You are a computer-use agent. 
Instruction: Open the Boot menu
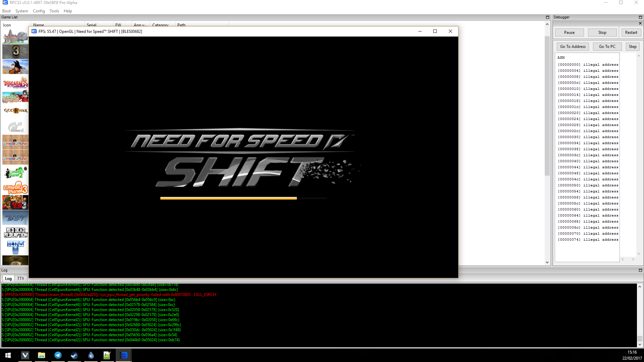(x=6, y=11)
